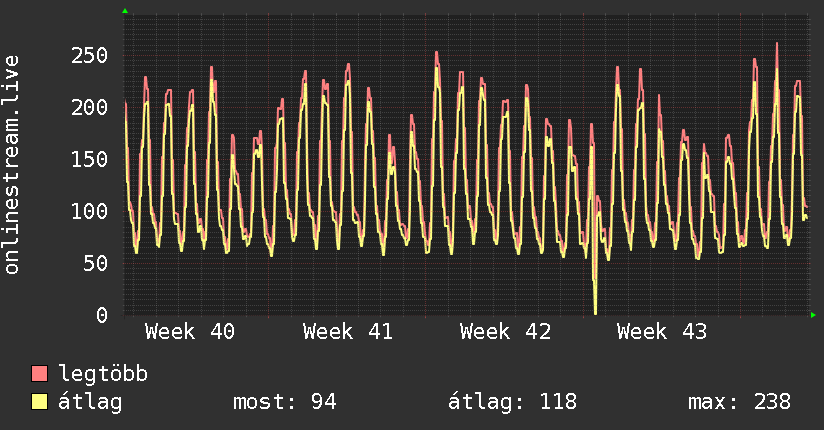Viewport: 824px width, 430px height.
Task: Click the 'most: 94' current value
Action: [284, 402]
